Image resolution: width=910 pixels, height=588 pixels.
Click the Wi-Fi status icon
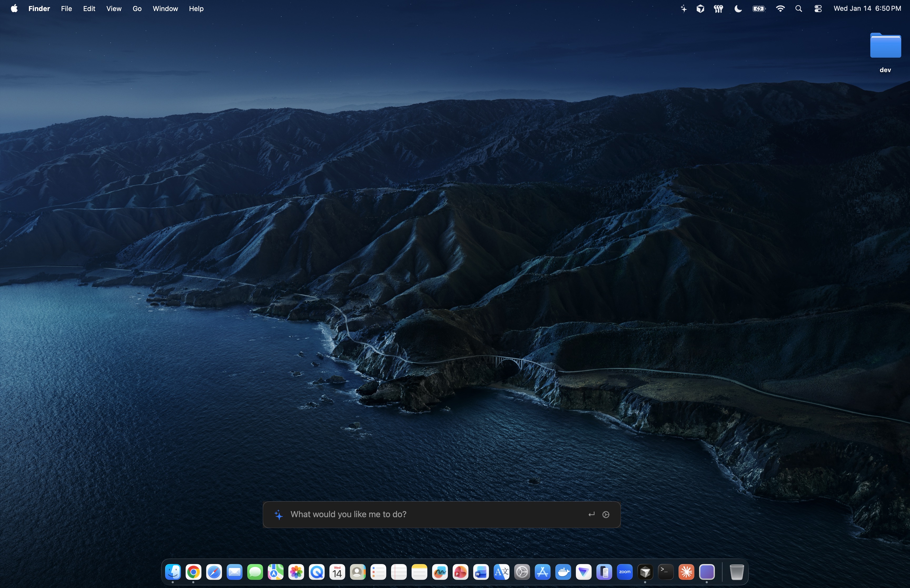[x=780, y=8]
